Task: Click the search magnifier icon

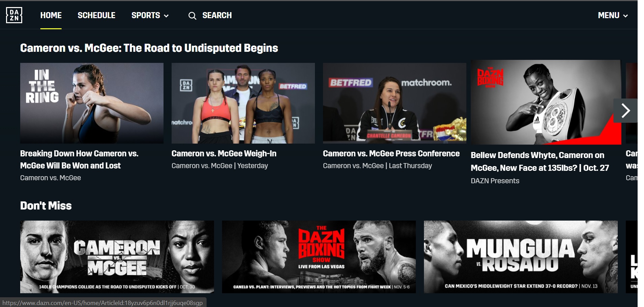Action: (x=192, y=16)
